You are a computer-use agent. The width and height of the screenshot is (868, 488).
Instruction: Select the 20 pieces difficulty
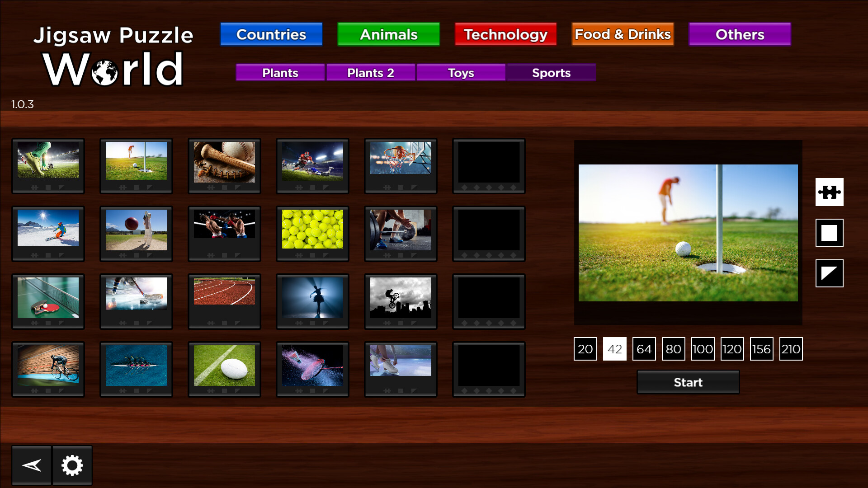585,349
